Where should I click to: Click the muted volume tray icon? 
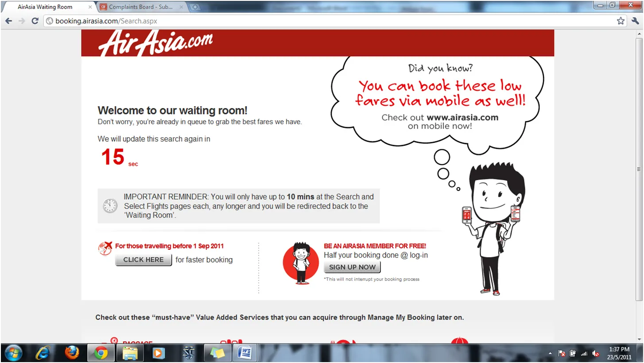point(596,354)
